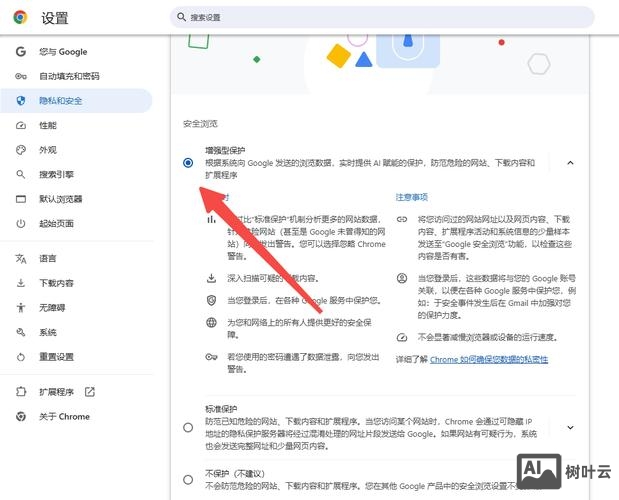
Task: Click the search magnifier icon in settings
Action: point(181,17)
